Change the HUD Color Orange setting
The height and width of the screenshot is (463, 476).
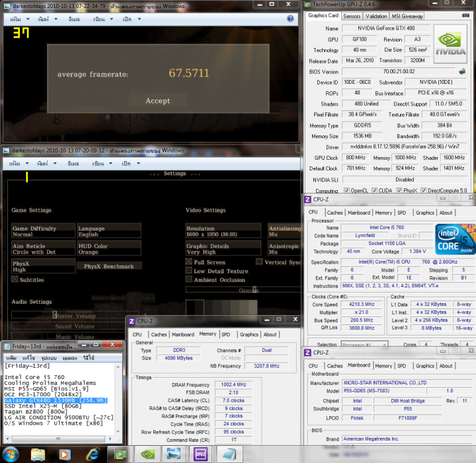[x=109, y=248]
